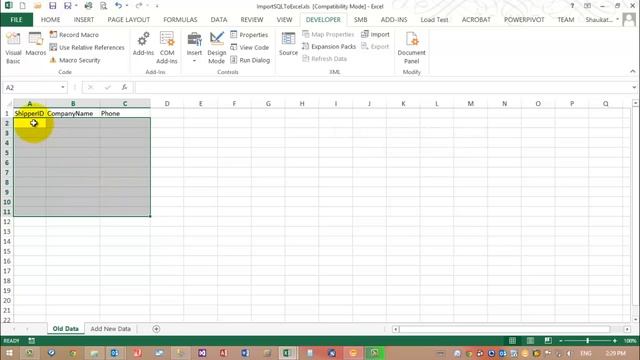Click the New document icon in Quick Access
640x360 pixels.
coord(22,6)
